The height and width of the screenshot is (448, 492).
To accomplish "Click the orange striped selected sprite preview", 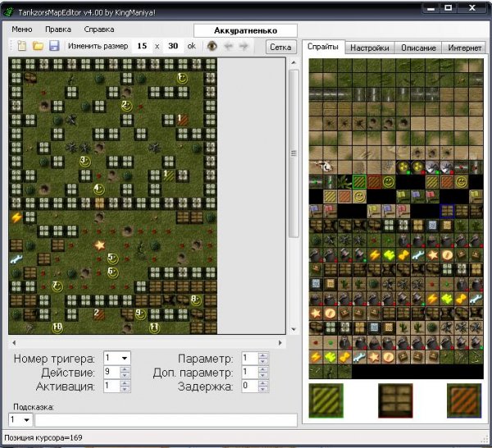I will click(464, 401).
